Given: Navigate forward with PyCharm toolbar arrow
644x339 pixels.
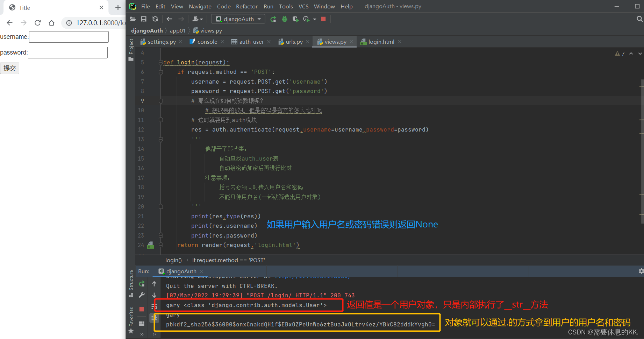Looking at the screenshot, I should coord(181,19).
